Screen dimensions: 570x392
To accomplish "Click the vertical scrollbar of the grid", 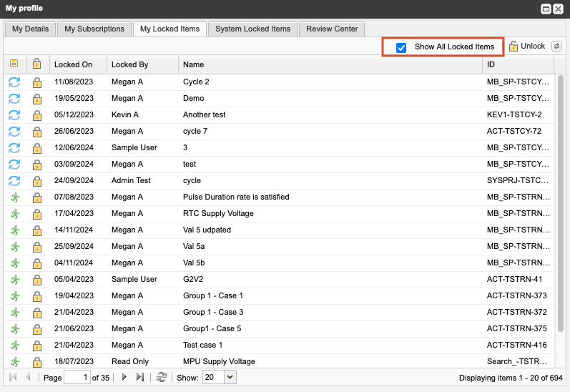I will tap(560, 215).
